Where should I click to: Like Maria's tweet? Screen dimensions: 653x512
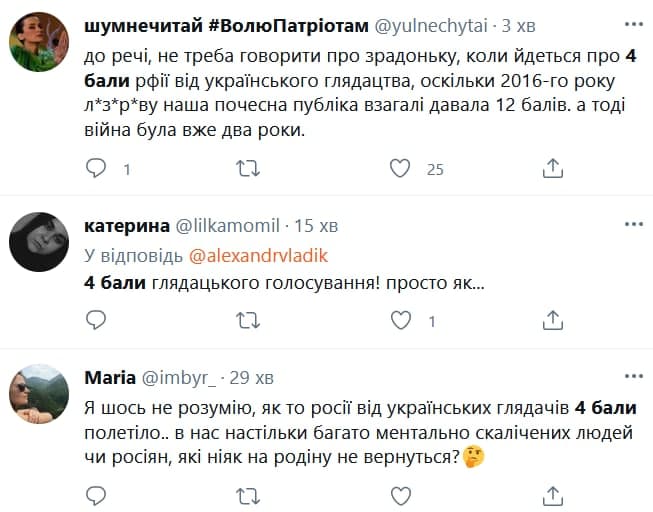[400, 494]
